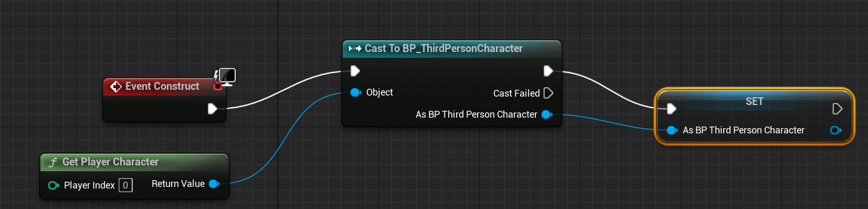Click the SET node blue input data pin
The image size is (868, 209).
[x=672, y=130]
